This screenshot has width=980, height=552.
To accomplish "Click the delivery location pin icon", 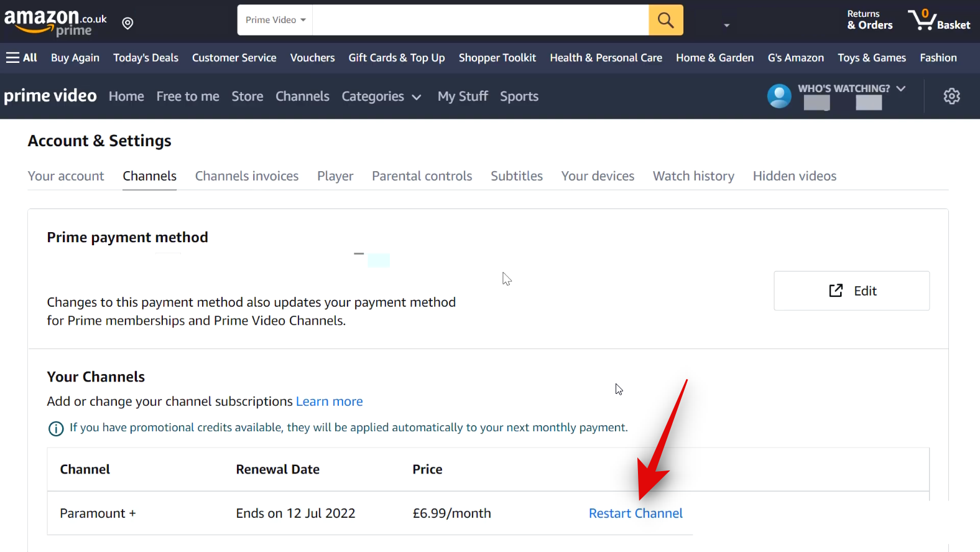I will [x=127, y=23].
